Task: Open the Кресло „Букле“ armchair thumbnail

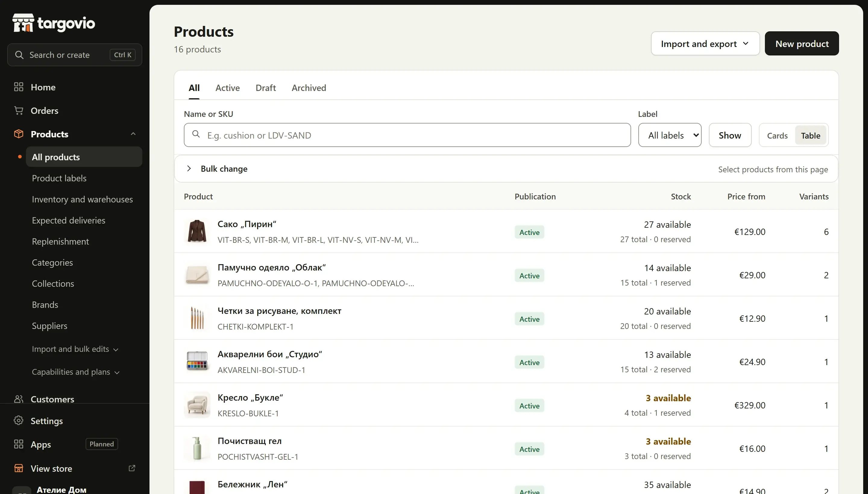Action: tap(197, 405)
